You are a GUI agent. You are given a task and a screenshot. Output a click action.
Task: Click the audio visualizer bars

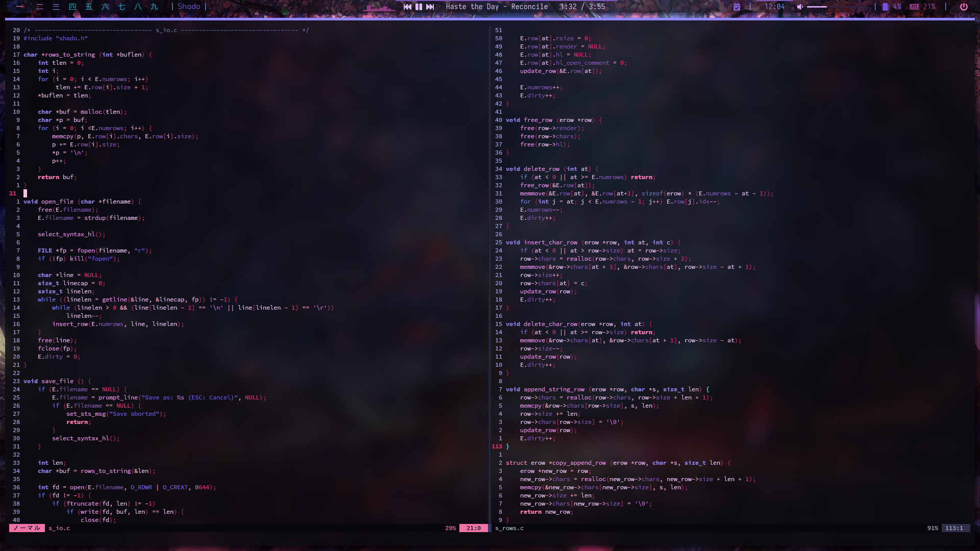pos(379,8)
